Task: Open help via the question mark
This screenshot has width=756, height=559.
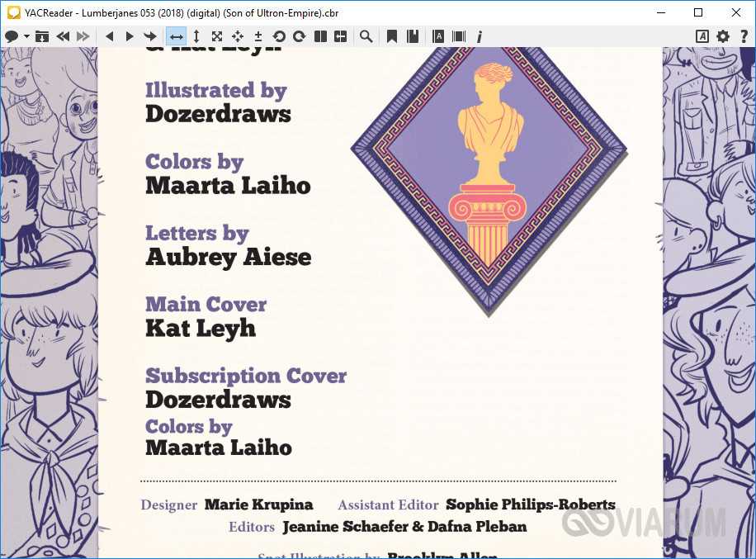Action: 744,36
